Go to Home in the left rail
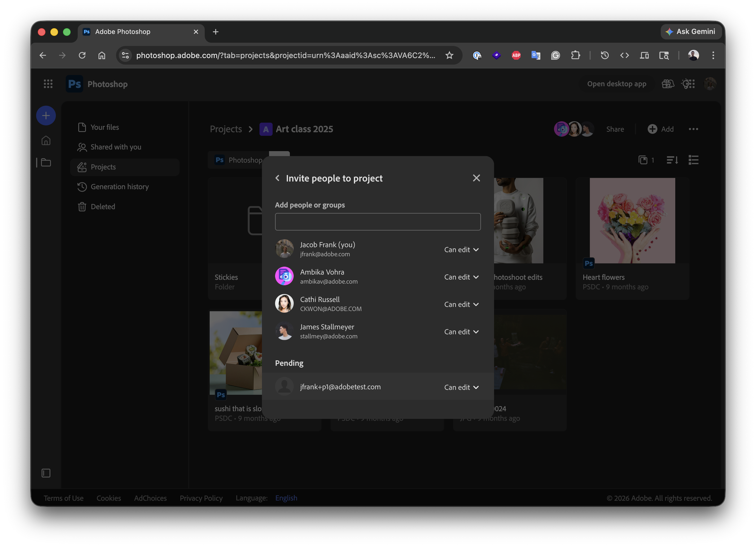The width and height of the screenshot is (756, 547). [x=46, y=141]
